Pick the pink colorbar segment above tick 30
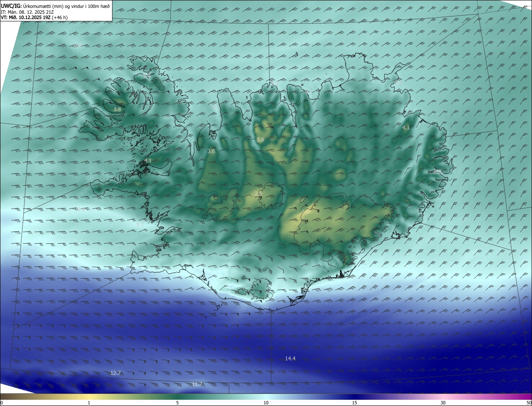The width and height of the screenshot is (532, 406). pyautogui.click(x=443, y=397)
